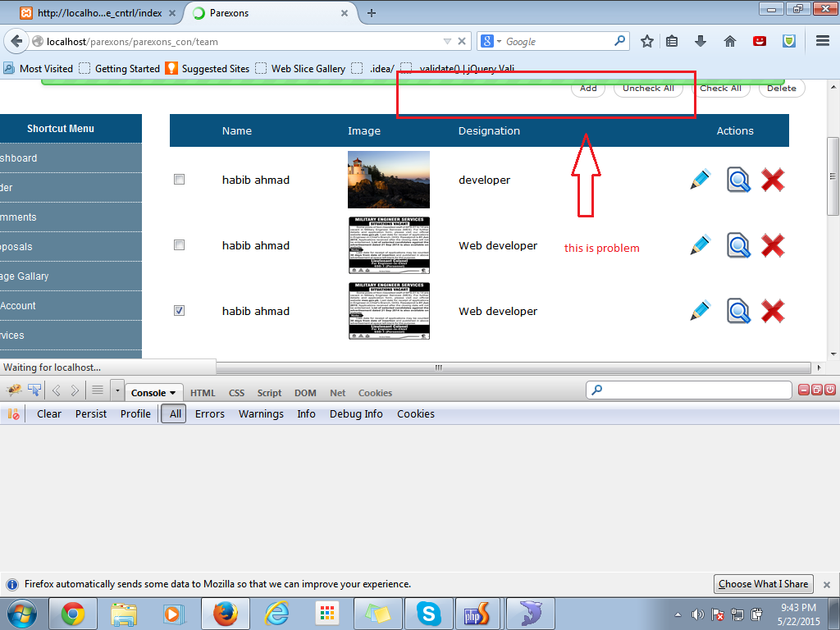Switch to the Firebug HTML tab
The height and width of the screenshot is (630, 840).
tap(203, 393)
